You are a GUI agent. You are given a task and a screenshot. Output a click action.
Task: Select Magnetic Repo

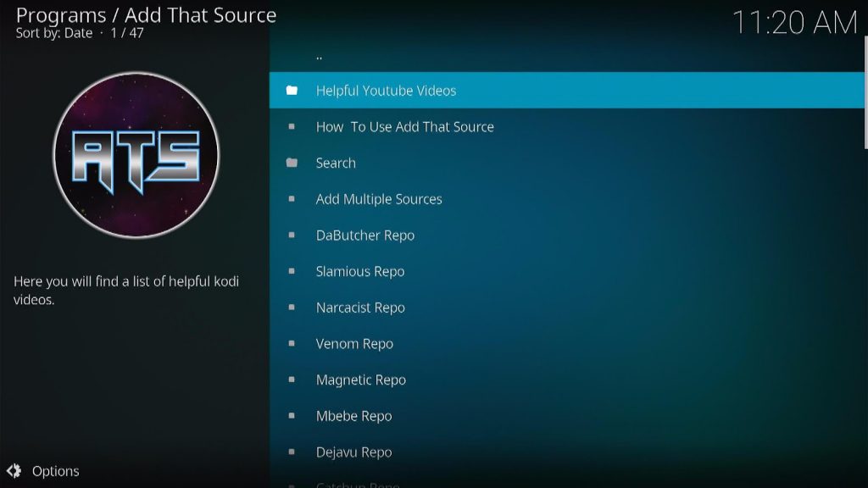567,380
